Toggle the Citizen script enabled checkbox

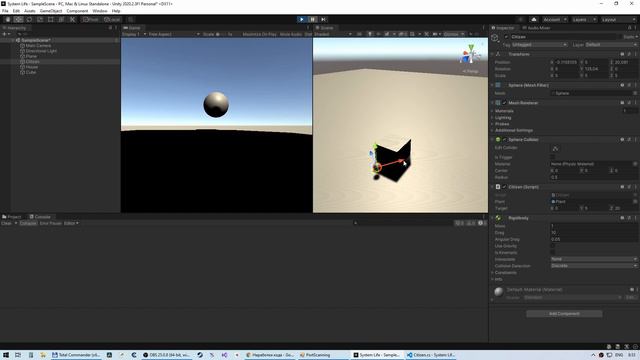click(x=504, y=187)
